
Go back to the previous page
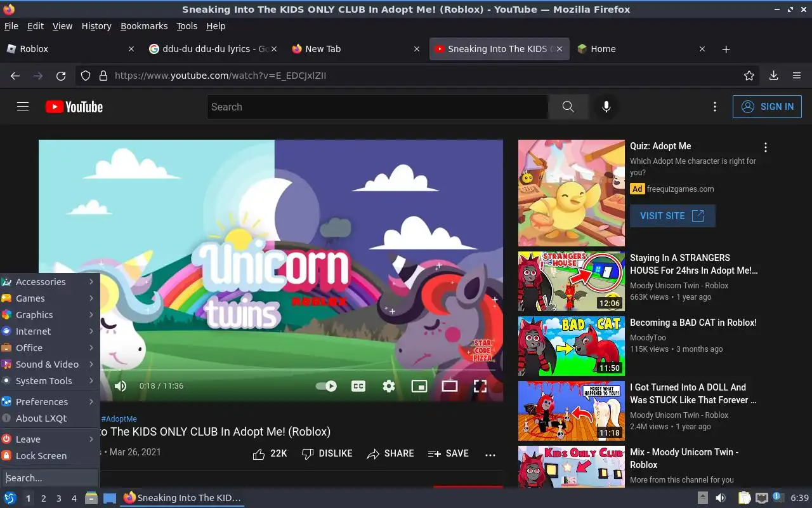tap(15, 76)
